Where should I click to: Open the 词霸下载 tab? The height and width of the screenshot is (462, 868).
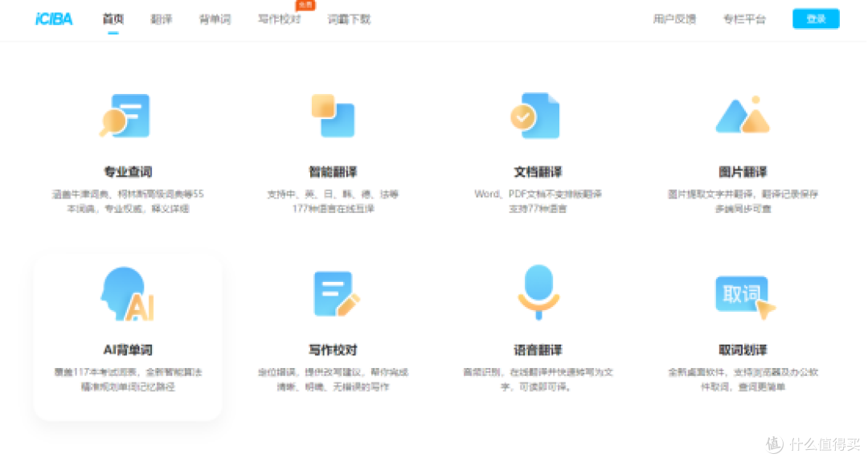(x=349, y=19)
